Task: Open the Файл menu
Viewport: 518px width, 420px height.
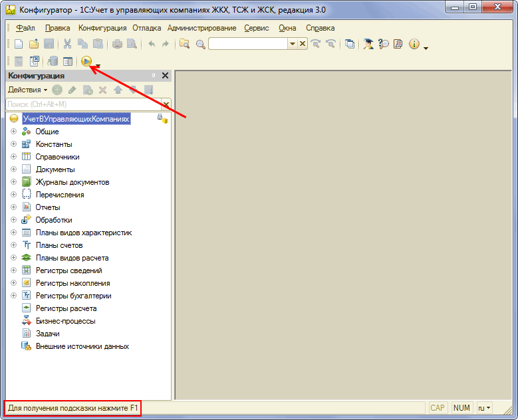Action: [x=25, y=28]
